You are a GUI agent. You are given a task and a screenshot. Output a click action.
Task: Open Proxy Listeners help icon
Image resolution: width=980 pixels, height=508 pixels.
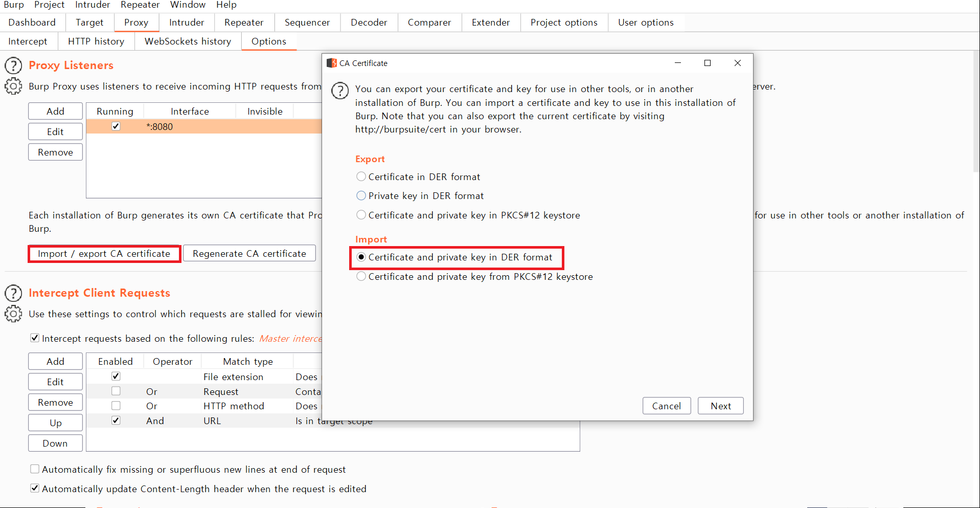[x=13, y=65]
